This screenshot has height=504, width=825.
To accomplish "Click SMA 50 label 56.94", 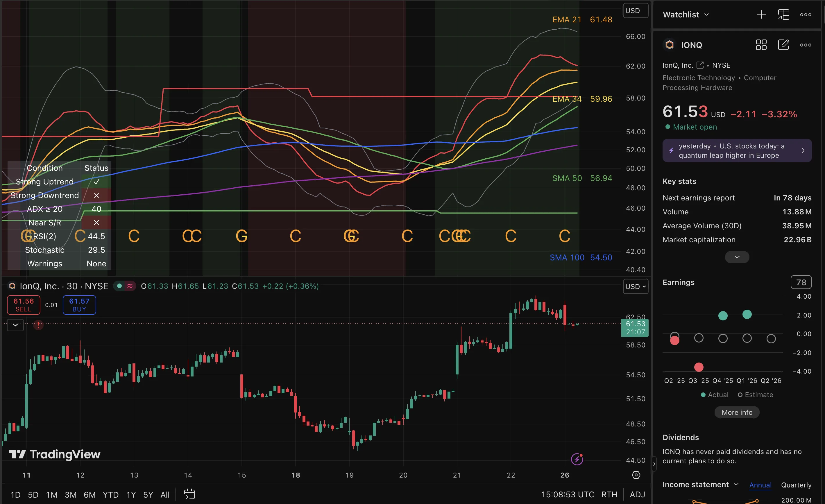I will [582, 178].
